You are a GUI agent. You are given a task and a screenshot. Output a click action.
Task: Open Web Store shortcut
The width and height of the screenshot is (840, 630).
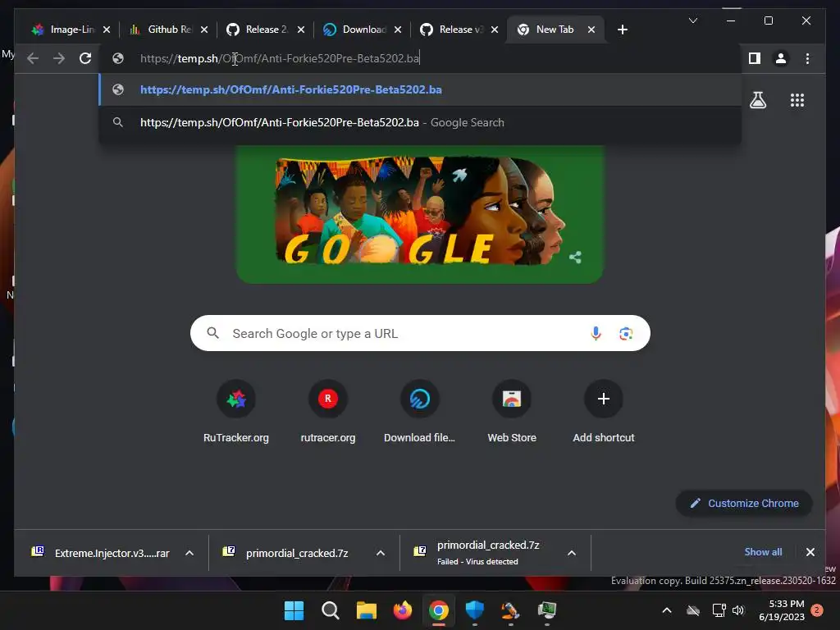coord(512,412)
